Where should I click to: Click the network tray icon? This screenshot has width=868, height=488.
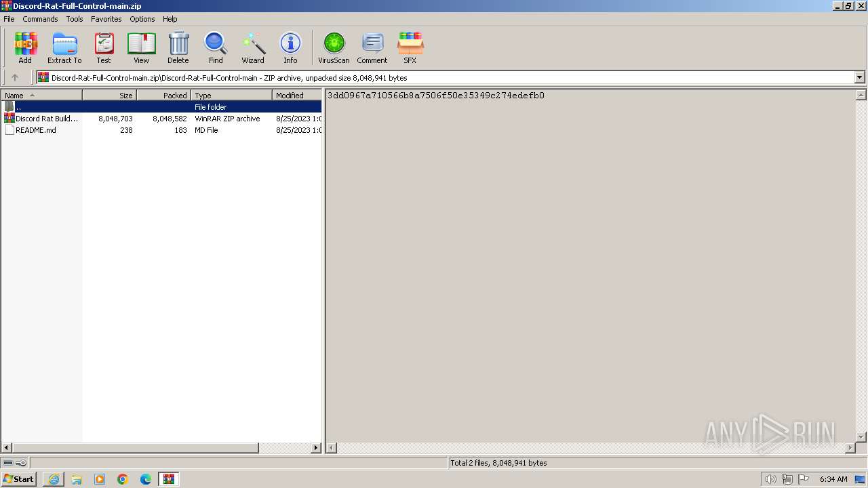787,479
